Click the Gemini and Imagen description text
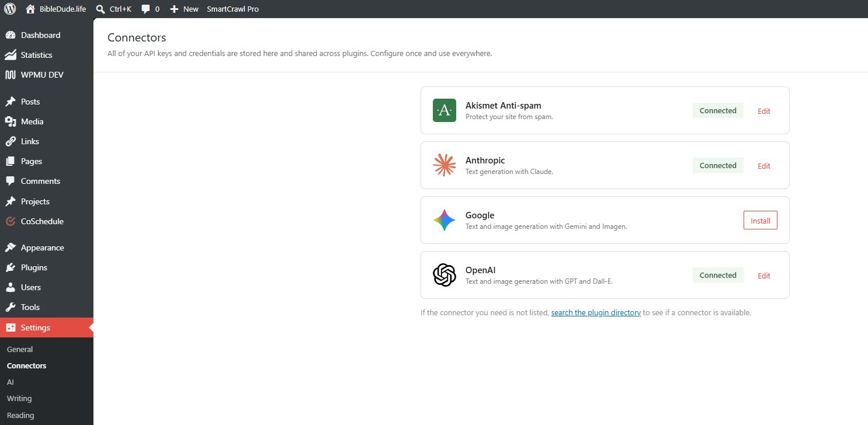Image resolution: width=868 pixels, height=425 pixels. coord(546,227)
